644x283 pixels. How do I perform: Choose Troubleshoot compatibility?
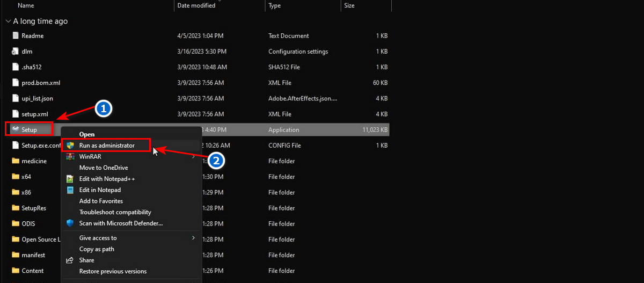click(x=115, y=212)
